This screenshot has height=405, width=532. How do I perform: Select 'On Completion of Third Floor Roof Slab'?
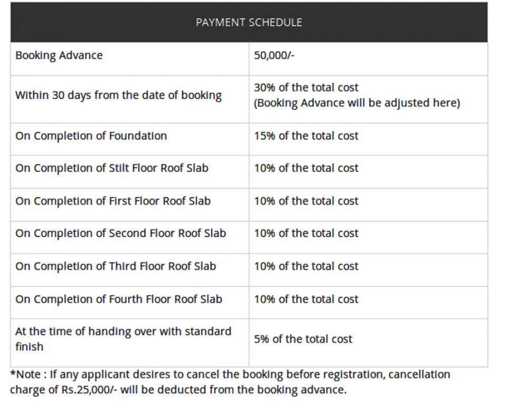[116, 266]
